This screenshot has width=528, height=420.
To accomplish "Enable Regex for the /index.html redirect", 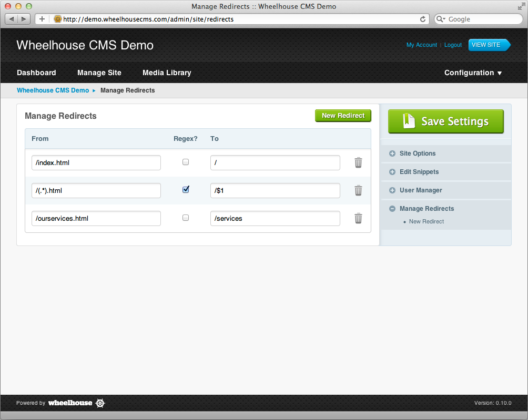I will [186, 162].
